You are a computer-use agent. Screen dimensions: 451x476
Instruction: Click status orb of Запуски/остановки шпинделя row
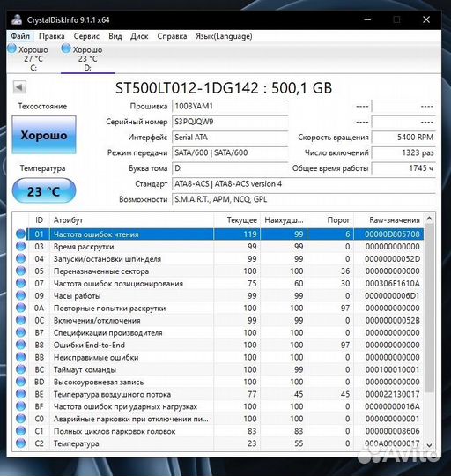coord(20,258)
